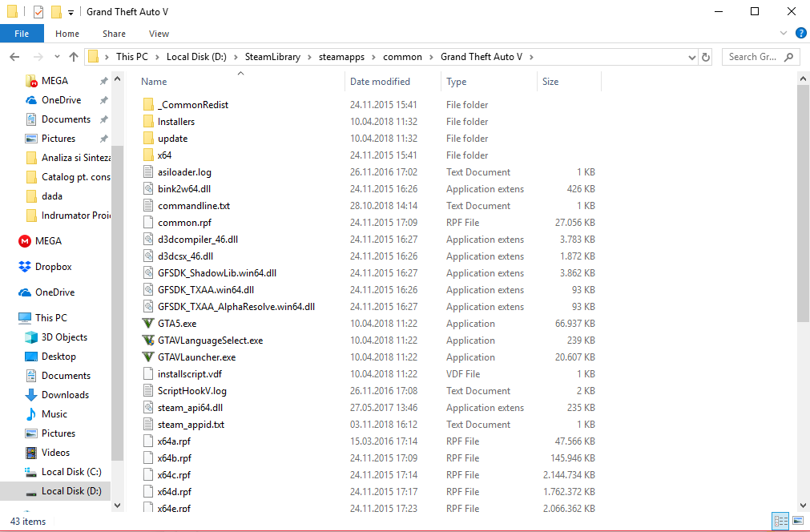The width and height of the screenshot is (810, 532).
Task: Sort files by Date modified column
Action: pyautogui.click(x=380, y=82)
